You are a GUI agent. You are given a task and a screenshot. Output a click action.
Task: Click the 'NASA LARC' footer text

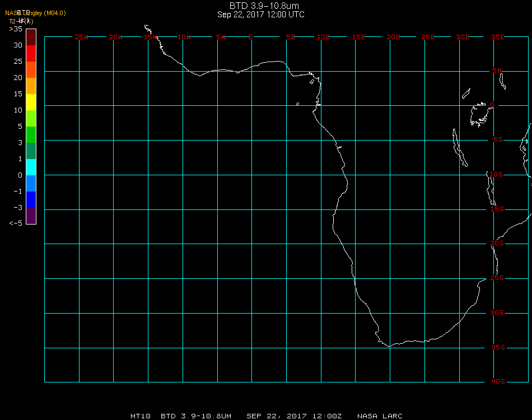click(380, 416)
